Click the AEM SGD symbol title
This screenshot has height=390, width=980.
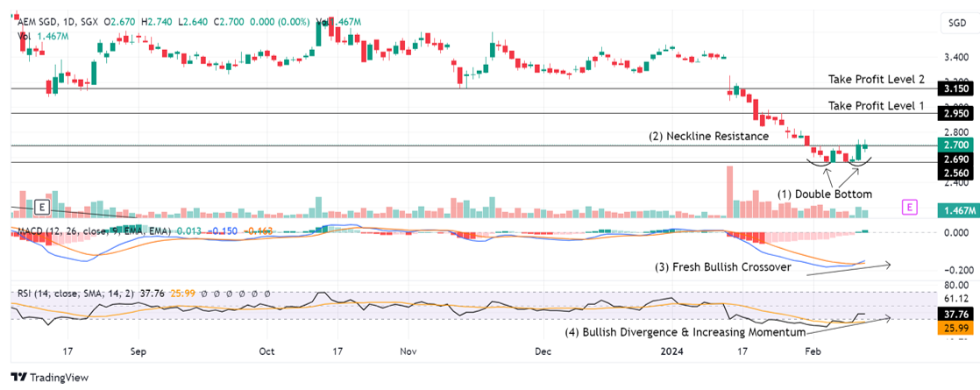tap(36, 22)
